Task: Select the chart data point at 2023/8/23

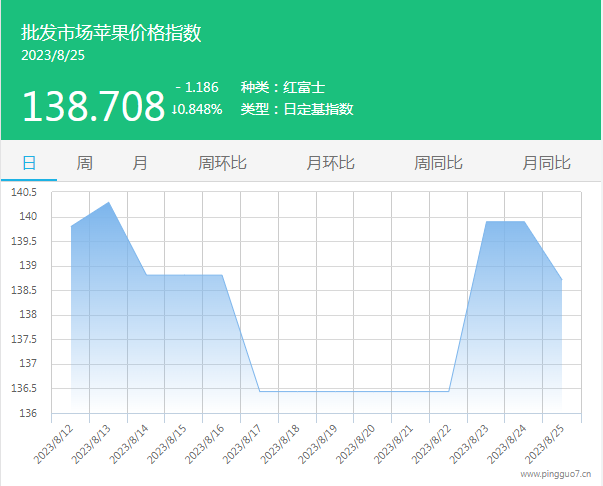Action: pos(486,222)
